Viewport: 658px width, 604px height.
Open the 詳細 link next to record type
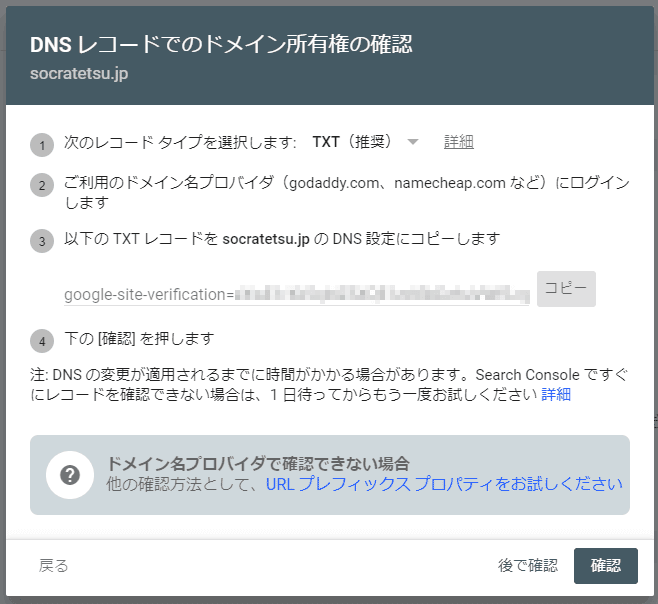tap(459, 142)
